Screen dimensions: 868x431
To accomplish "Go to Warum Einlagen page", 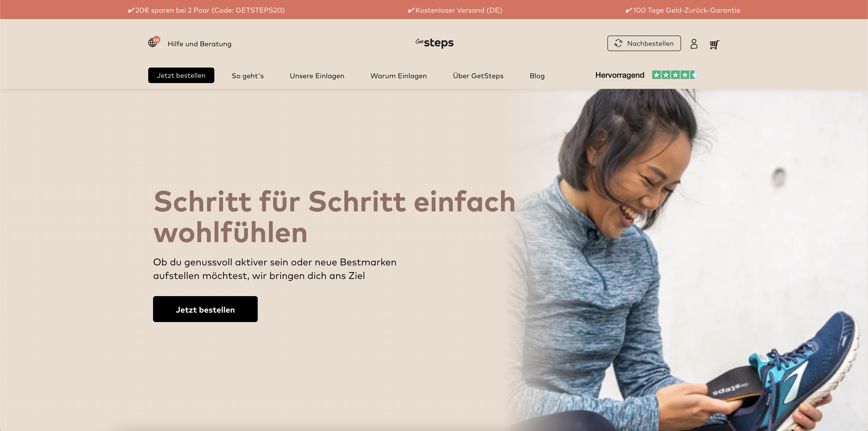I will pos(399,76).
